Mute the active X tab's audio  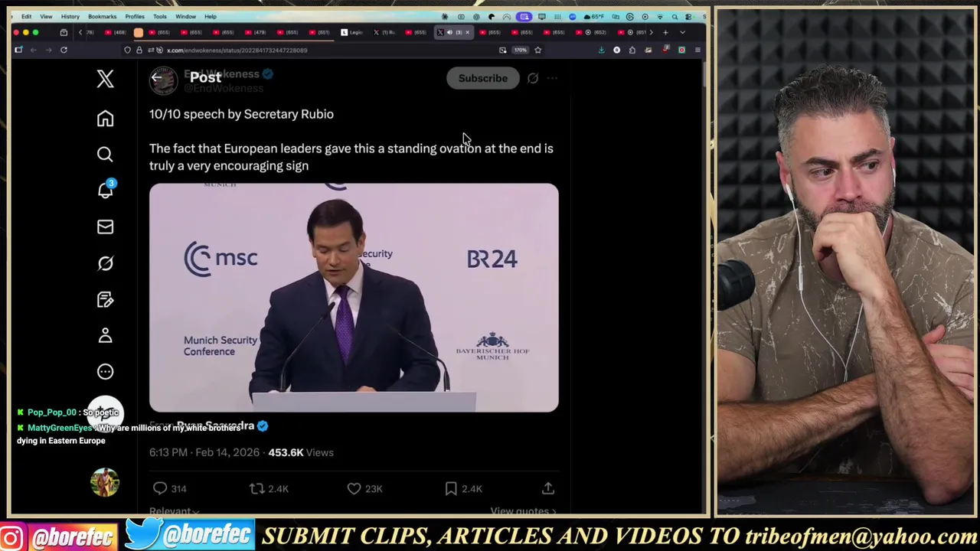[x=449, y=32]
